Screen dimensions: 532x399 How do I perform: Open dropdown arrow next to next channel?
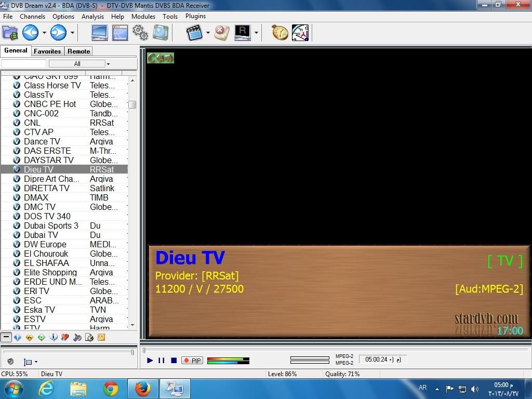point(72,33)
